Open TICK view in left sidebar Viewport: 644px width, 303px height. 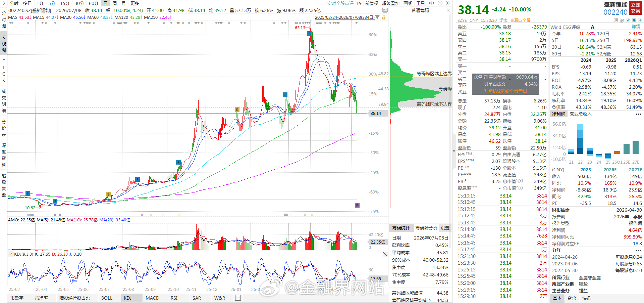point(4,71)
